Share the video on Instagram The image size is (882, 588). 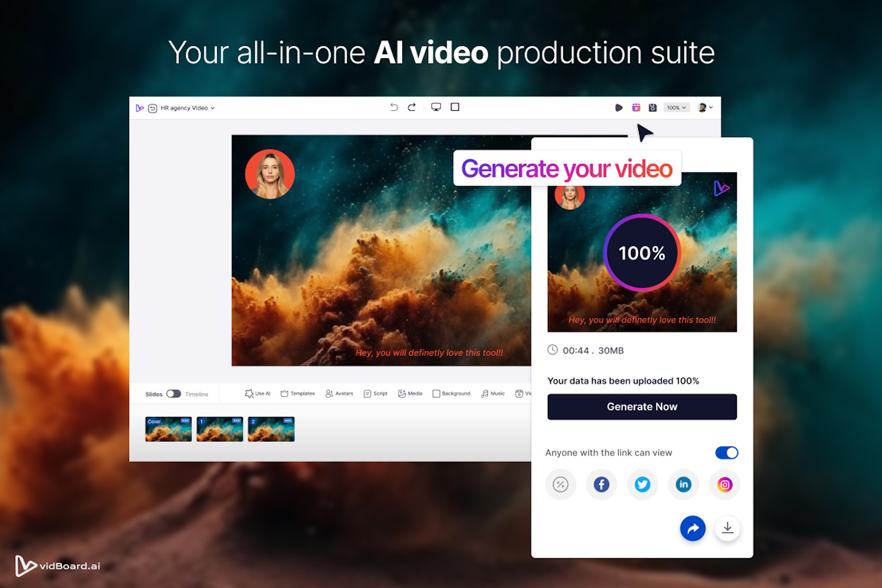pos(725,485)
